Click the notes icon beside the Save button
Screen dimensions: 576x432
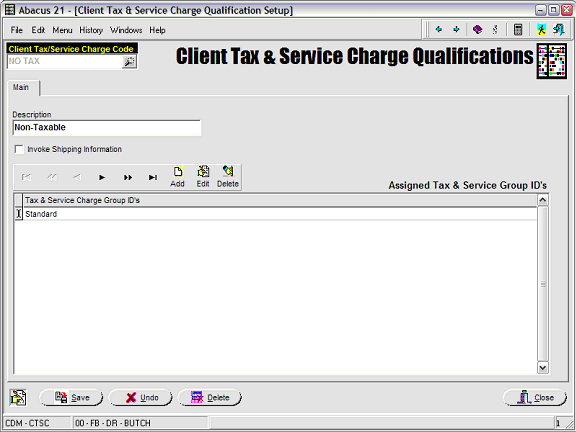click(x=18, y=397)
